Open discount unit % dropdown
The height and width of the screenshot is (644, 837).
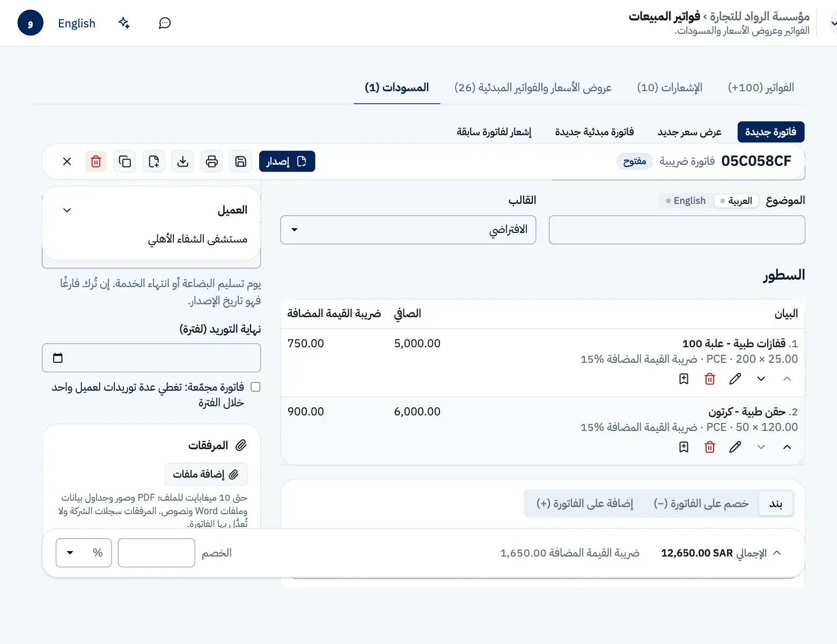click(x=84, y=553)
